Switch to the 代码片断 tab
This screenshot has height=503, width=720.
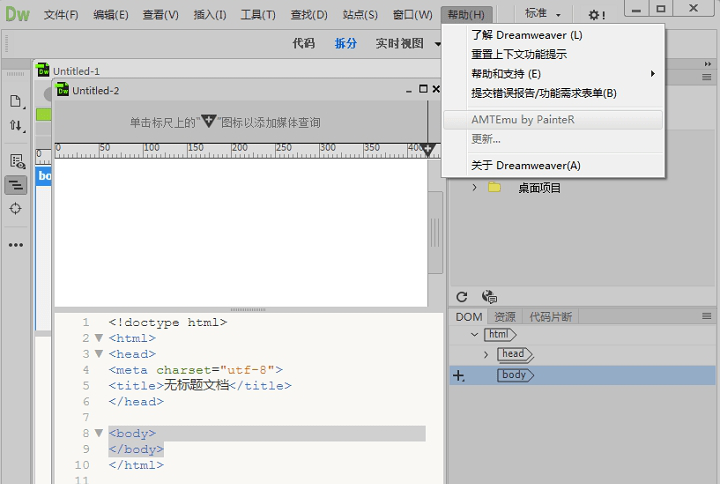[551, 317]
